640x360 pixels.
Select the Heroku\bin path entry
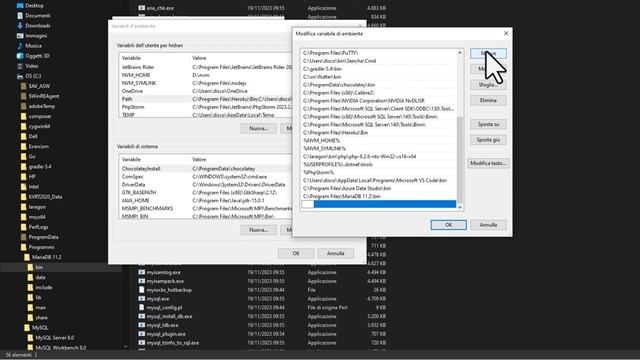378,132
